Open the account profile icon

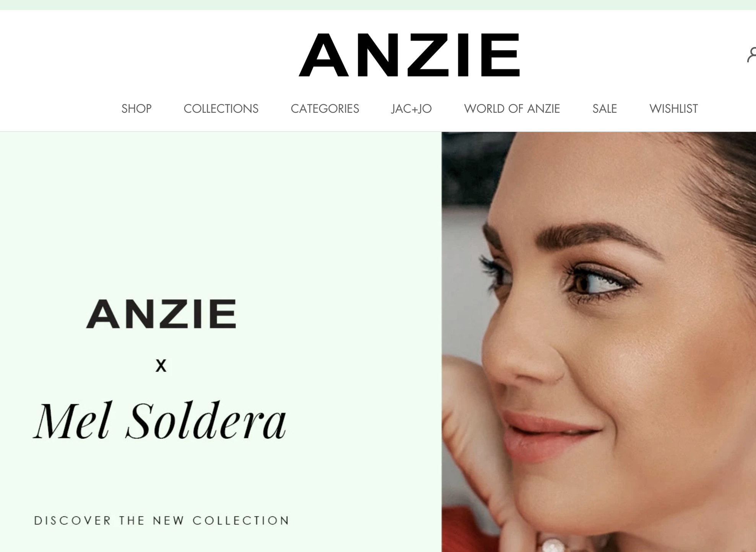pyautogui.click(x=752, y=54)
